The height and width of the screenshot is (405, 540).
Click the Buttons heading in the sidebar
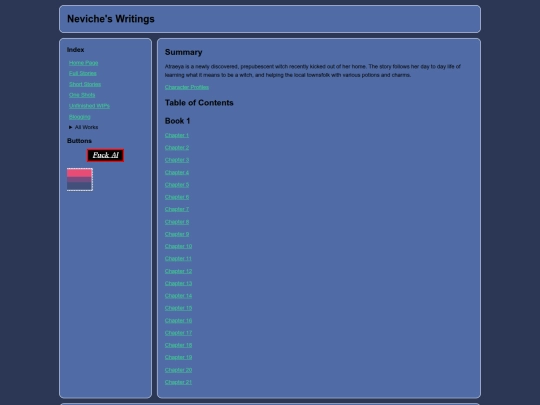[79, 141]
